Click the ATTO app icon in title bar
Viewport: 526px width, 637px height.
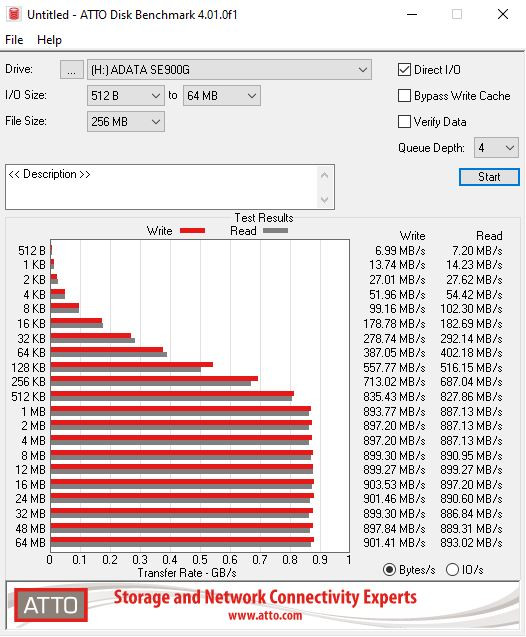pos(14,14)
